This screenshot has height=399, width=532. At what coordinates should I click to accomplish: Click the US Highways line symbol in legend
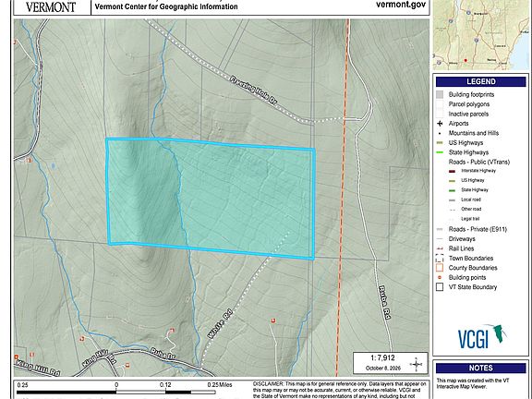click(x=440, y=143)
